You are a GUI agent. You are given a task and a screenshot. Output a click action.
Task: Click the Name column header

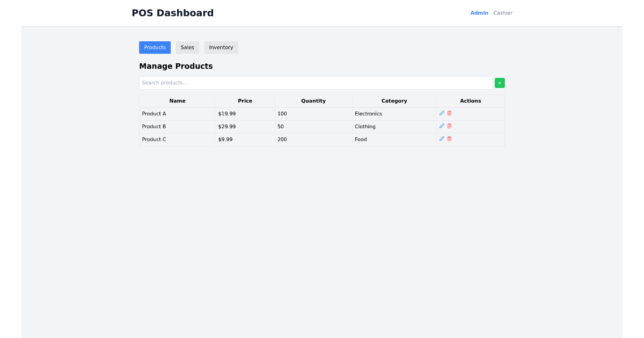coord(177,101)
